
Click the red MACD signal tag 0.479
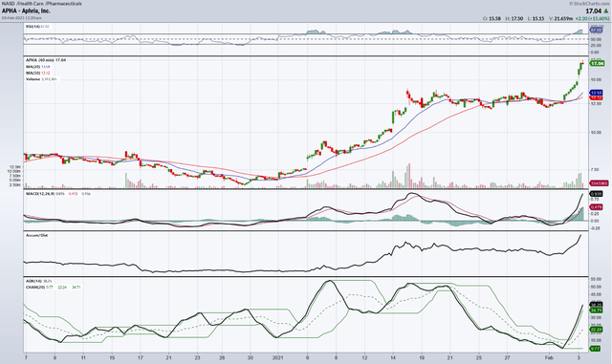[596, 207]
